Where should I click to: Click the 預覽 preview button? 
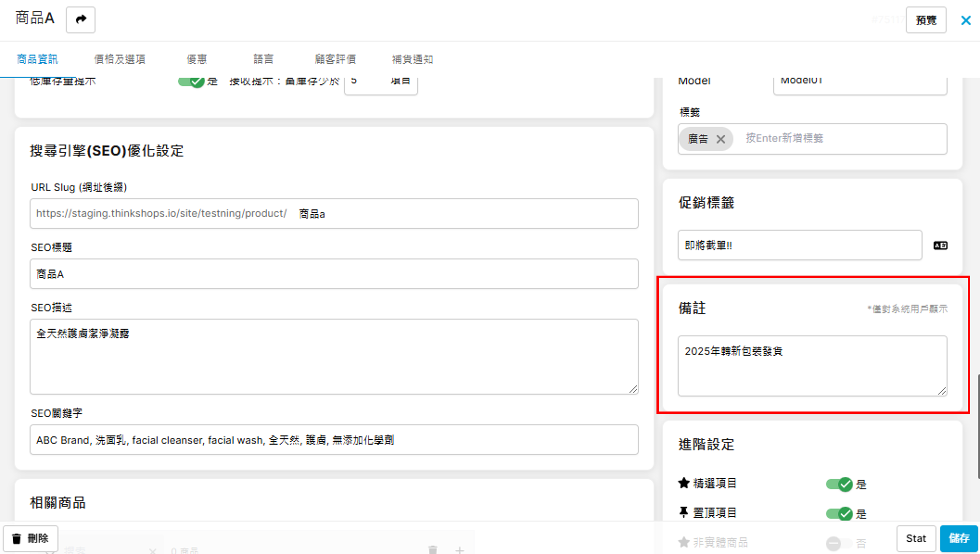[925, 20]
